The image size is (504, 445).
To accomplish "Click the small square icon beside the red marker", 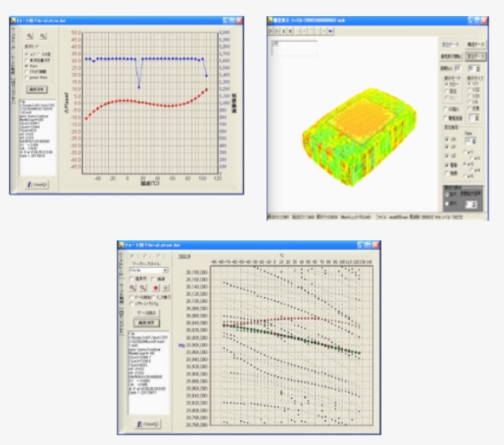I will [x=166, y=288].
